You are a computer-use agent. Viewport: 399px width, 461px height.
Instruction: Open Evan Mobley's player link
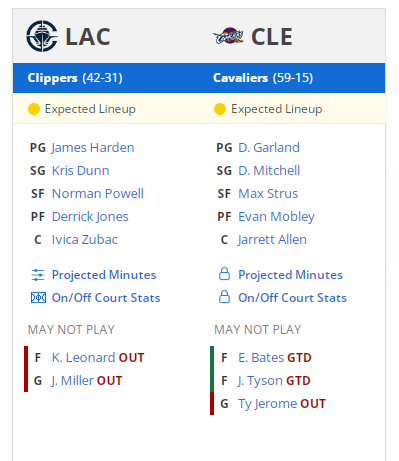pos(276,217)
